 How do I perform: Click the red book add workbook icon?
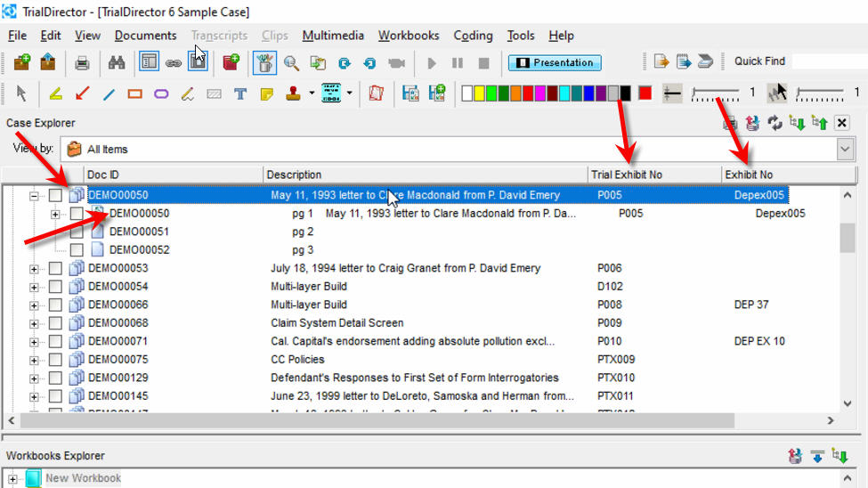[x=231, y=62]
